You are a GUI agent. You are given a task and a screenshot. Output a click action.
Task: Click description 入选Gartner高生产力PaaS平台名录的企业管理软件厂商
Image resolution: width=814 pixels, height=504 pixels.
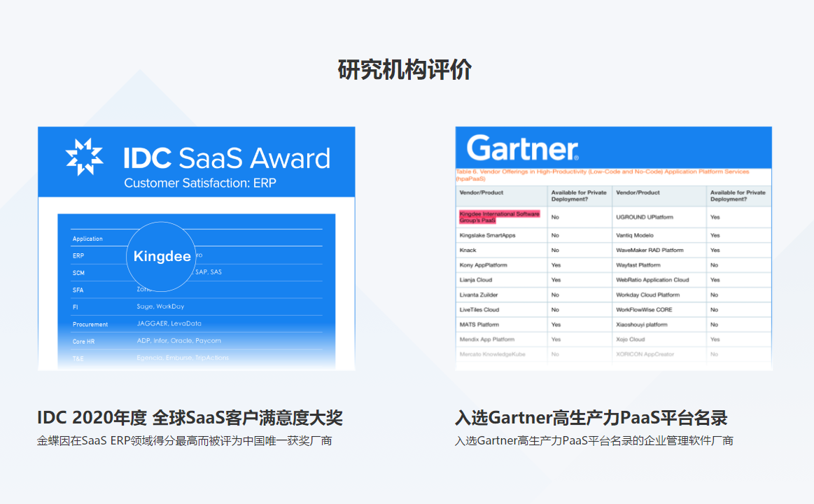tap(594, 441)
